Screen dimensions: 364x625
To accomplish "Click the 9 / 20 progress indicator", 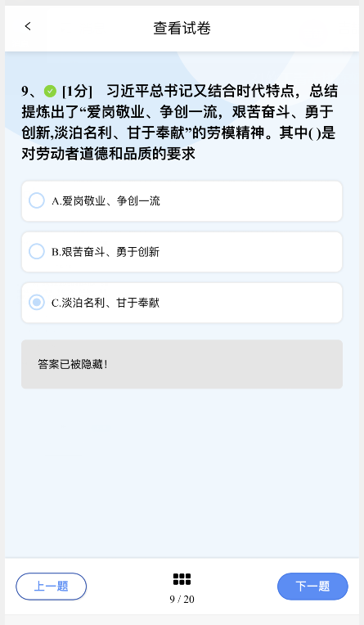I will pyautogui.click(x=182, y=600).
